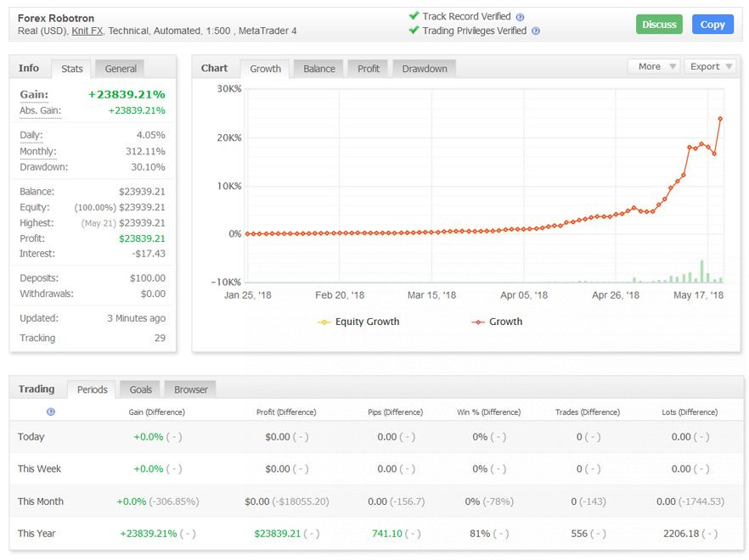The width and height of the screenshot is (749, 560).
Task: Show the Profit chart tab
Action: (x=369, y=69)
